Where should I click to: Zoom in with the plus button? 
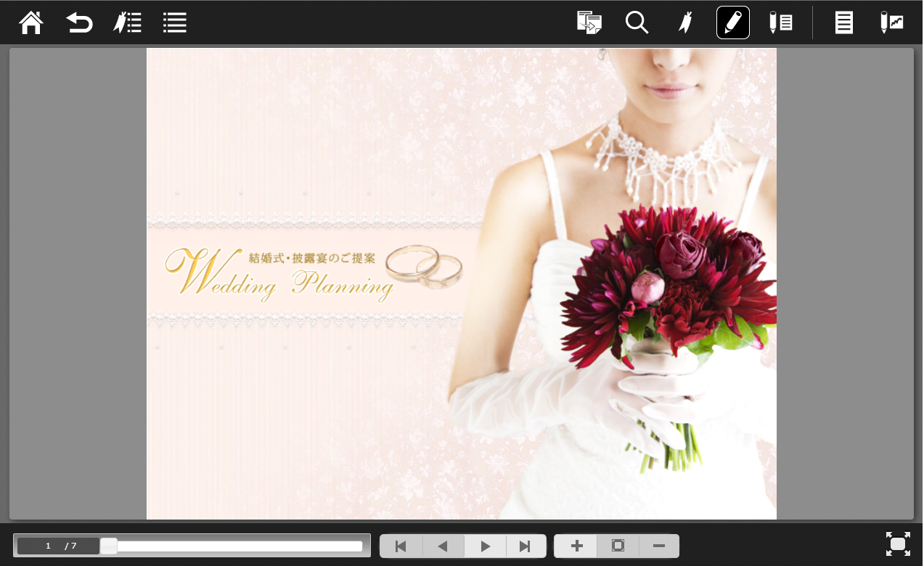pos(576,546)
